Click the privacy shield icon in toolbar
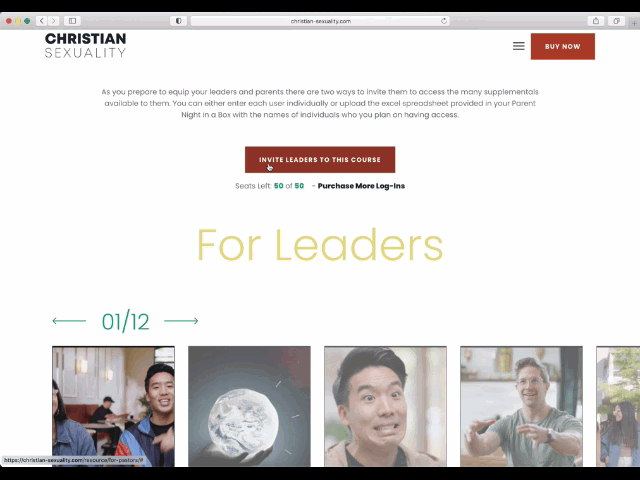 pos(178,21)
